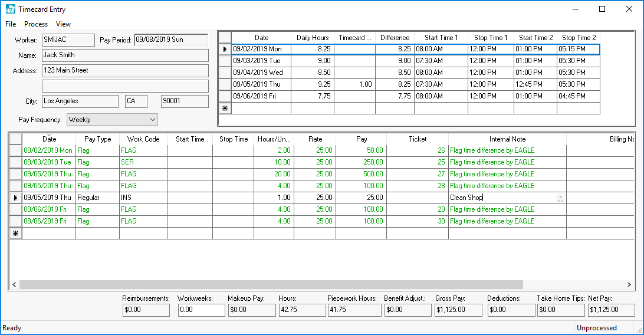Click the Pay Type column header
The image size is (644, 335).
pyautogui.click(x=97, y=139)
